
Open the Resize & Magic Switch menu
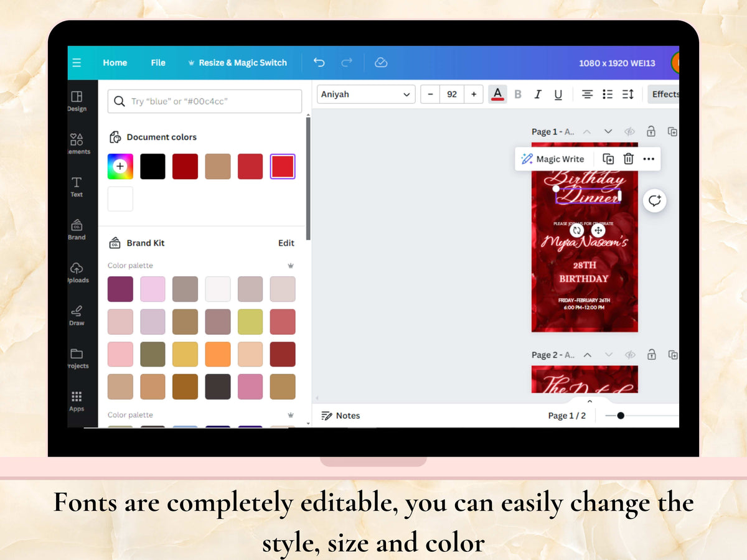click(237, 63)
